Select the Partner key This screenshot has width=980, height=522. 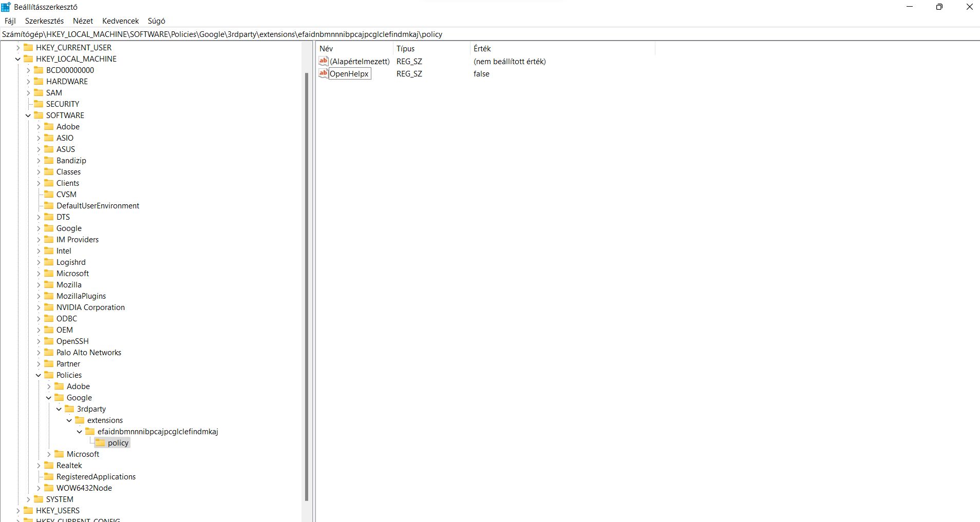[x=68, y=364]
